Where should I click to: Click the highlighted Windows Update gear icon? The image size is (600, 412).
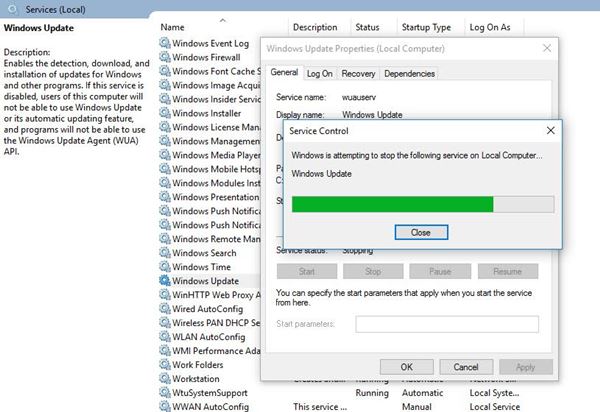(x=165, y=280)
